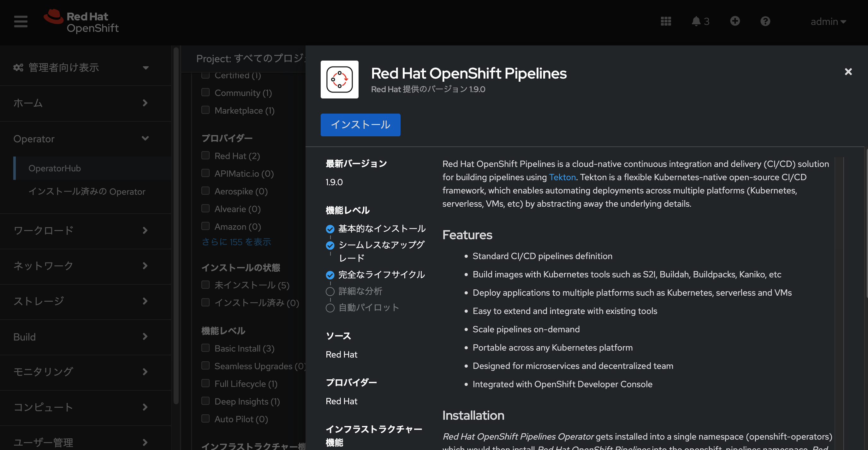Check the Red Hat provider filter

pos(205,156)
